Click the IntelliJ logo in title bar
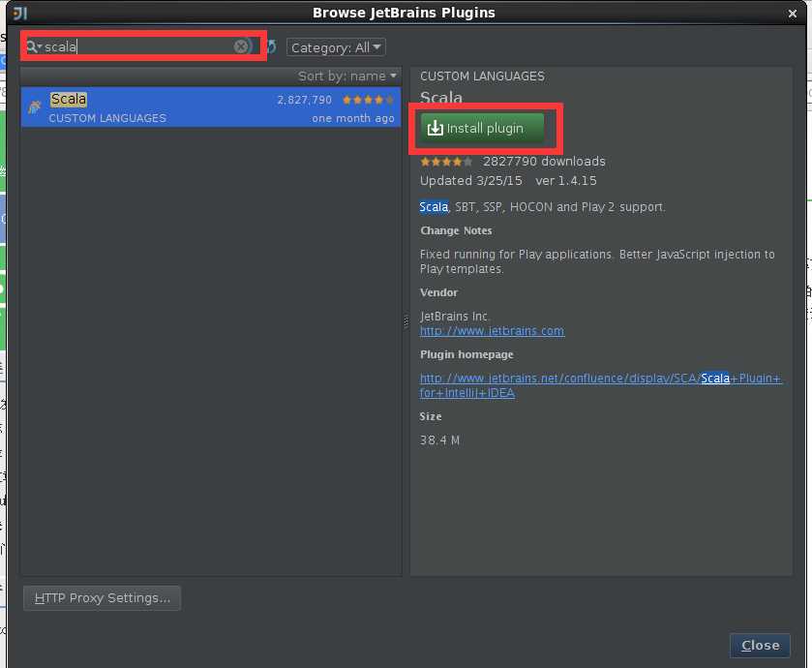 click(20, 13)
